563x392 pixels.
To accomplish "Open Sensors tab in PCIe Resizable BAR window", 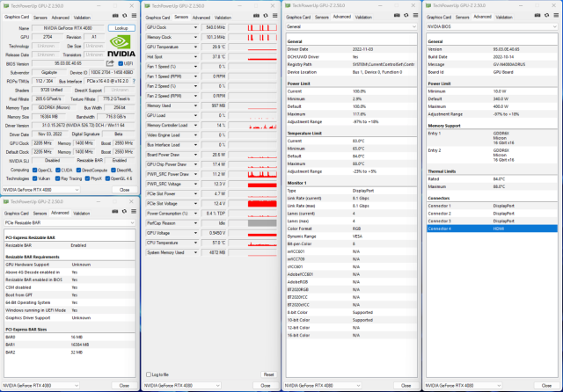I will coord(40,214).
